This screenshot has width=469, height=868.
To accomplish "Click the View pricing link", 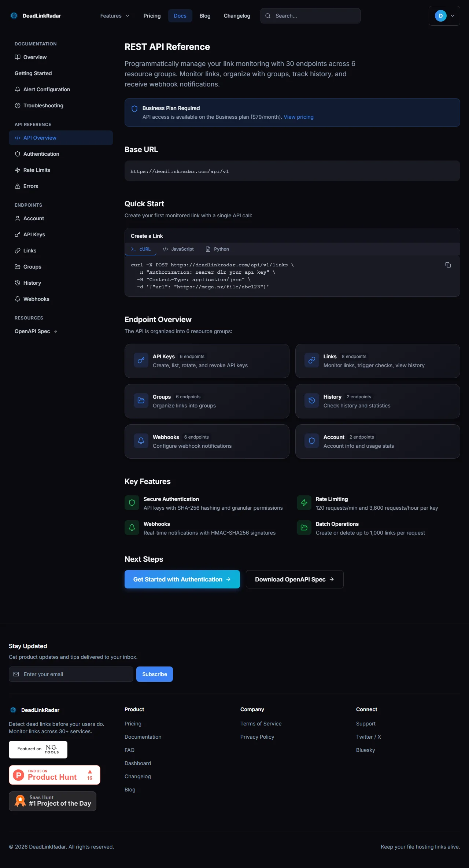I will point(298,117).
